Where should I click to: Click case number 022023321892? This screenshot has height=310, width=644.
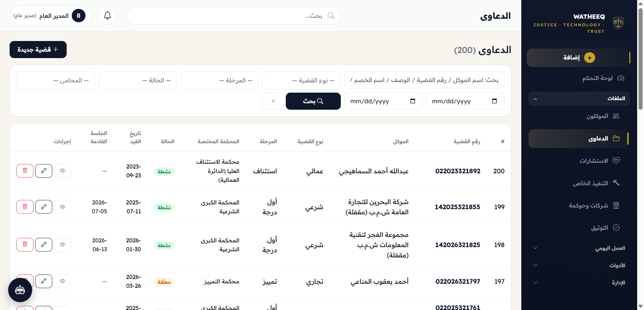457,171
